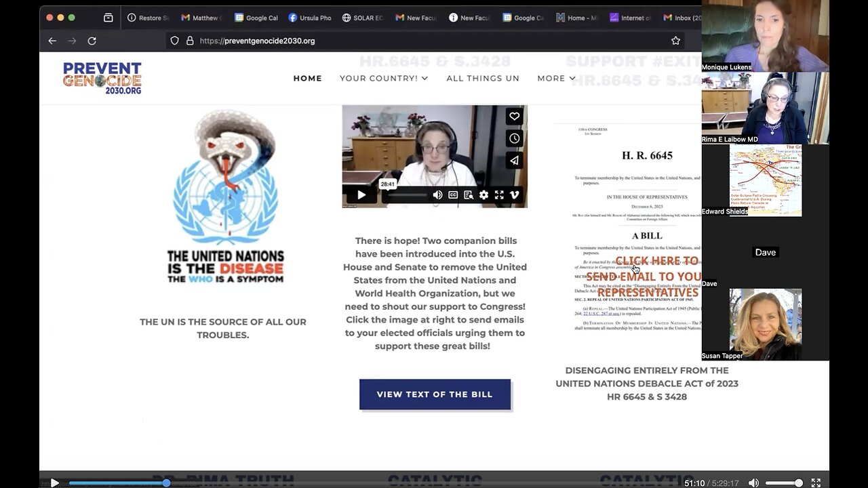
Task: Click DISENGAGING ENTIRELY FROM THE UN caption
Action: coord(647,384)
